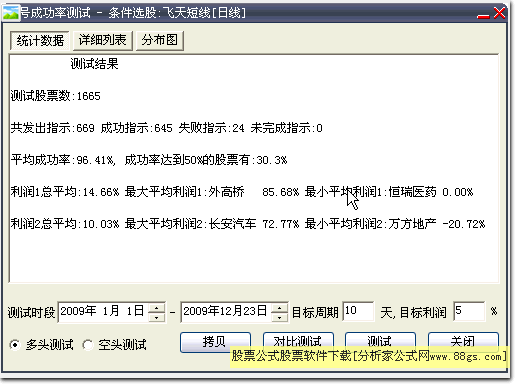Click the stock name 恒瑞医药
This screenshot has width=517, height=385.
pyautogui.click(x=412, y=192)
